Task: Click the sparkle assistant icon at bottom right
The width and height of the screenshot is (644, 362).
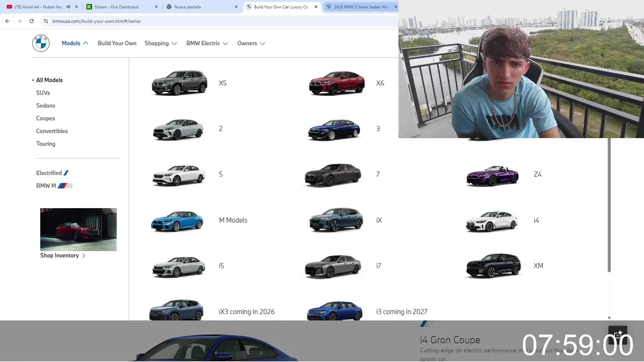Action: tap(617, 335)
